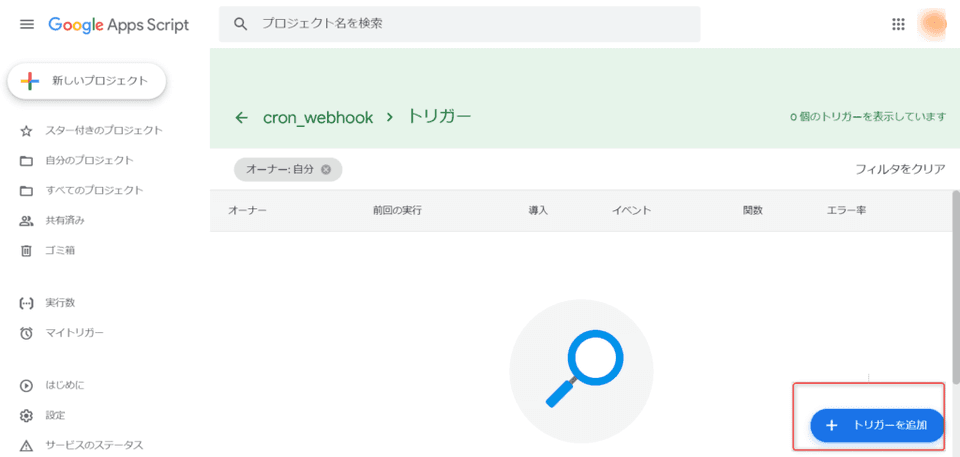Open はじめに getting started
Screen dimensions: 960x457
pyautogui.click(x=65, y=385)
